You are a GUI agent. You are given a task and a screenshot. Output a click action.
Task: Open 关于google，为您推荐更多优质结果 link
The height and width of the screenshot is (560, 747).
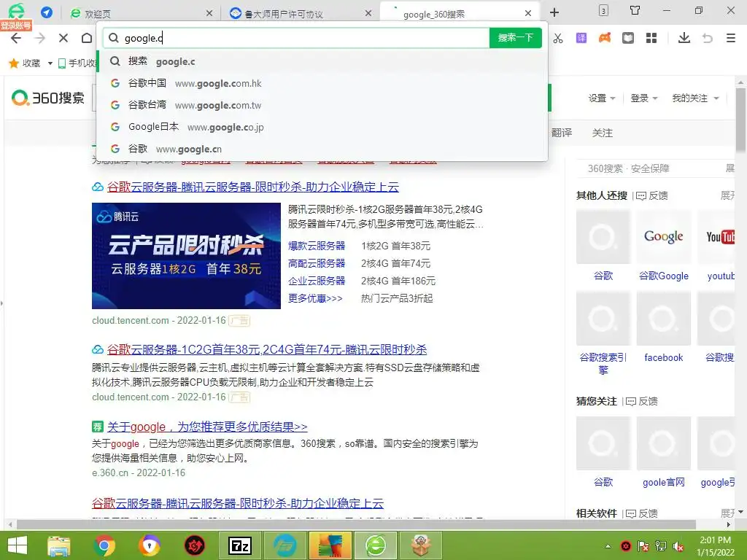[207, 427]
